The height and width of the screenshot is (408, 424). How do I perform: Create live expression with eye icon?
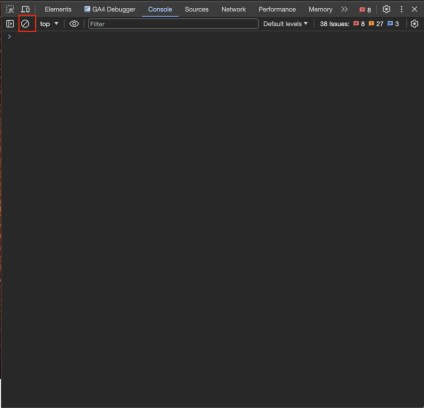point(74,24)
